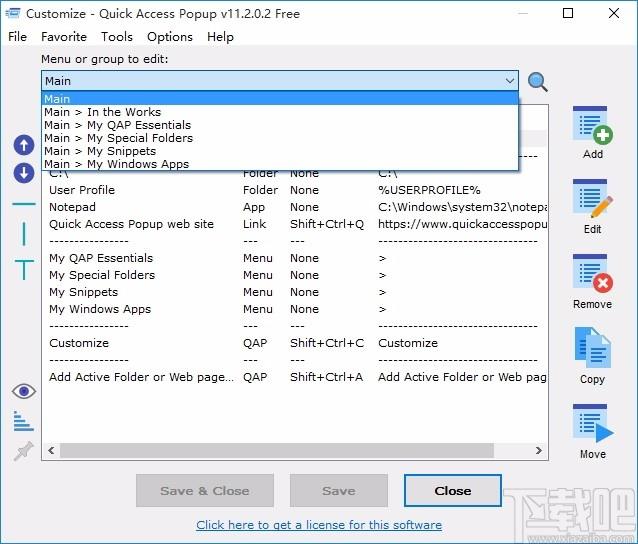Click the sort favorites icon

point(24,421)
